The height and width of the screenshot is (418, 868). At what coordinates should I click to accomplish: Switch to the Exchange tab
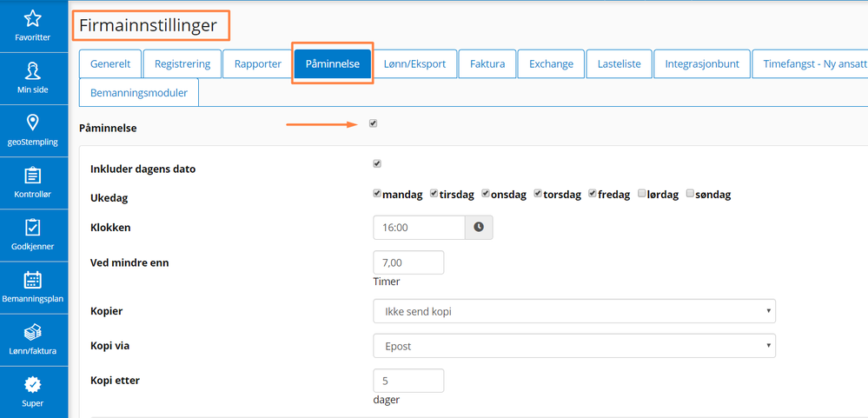[551, 63]
